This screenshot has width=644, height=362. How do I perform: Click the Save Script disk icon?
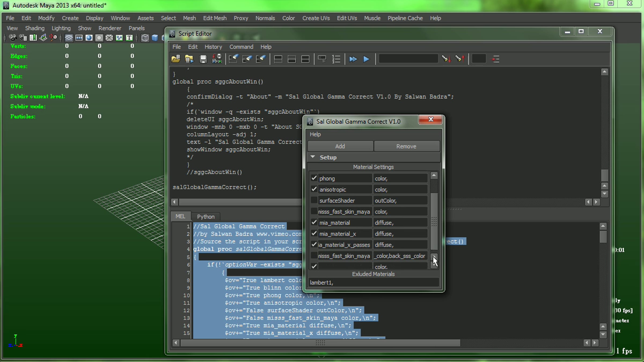coord(203,59)
